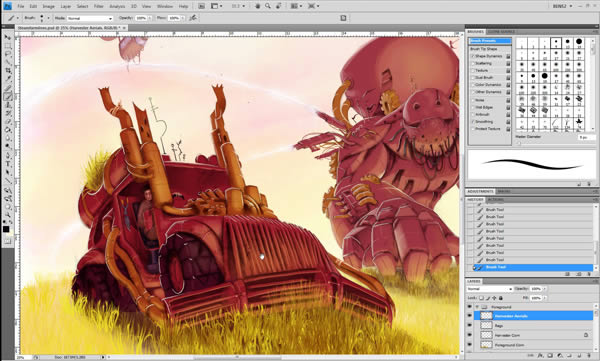This screenshot has width=600, height=361.
Task: Open layer blend mode dropdown
Action: (x=489, y=289)
